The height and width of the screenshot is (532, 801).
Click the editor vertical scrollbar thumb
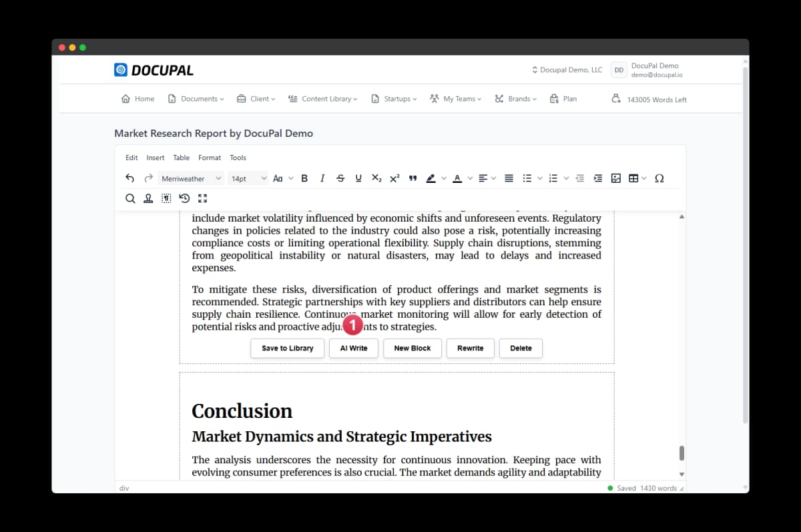(x=682, y=453)
